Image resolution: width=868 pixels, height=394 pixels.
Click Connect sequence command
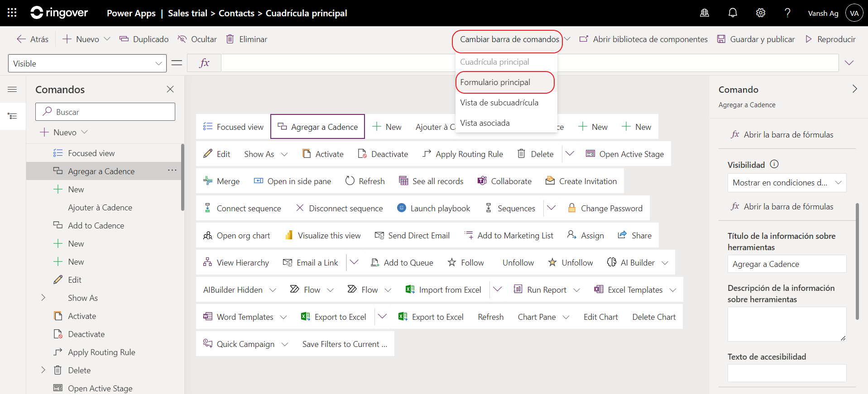(x=242, y=208)
